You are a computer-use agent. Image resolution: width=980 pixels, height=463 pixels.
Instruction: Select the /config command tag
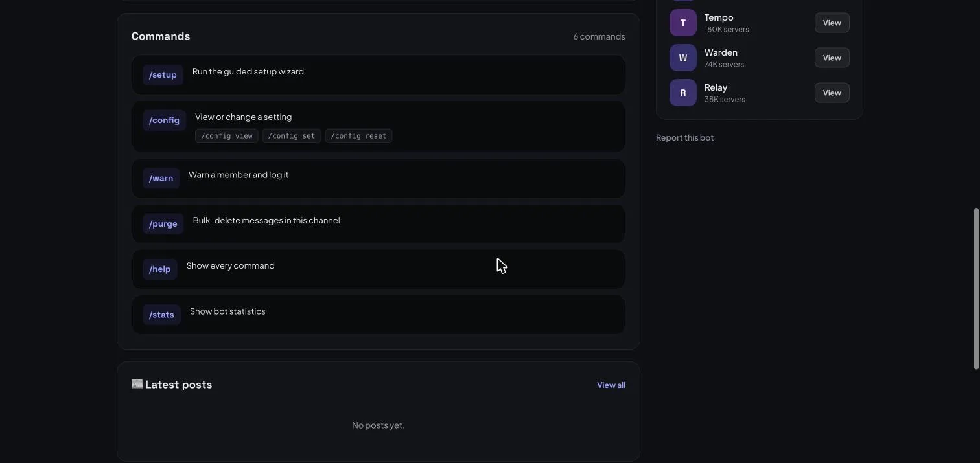pos(164,120)
